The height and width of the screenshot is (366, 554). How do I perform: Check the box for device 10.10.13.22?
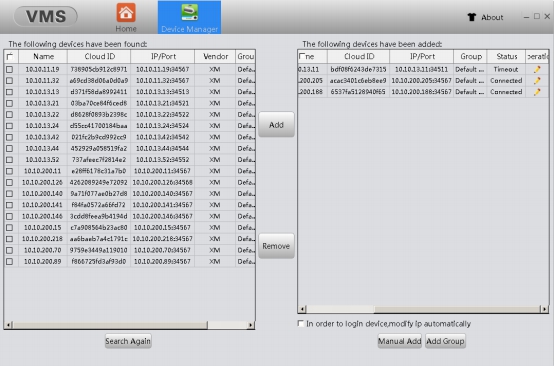[x=10, y=114]
